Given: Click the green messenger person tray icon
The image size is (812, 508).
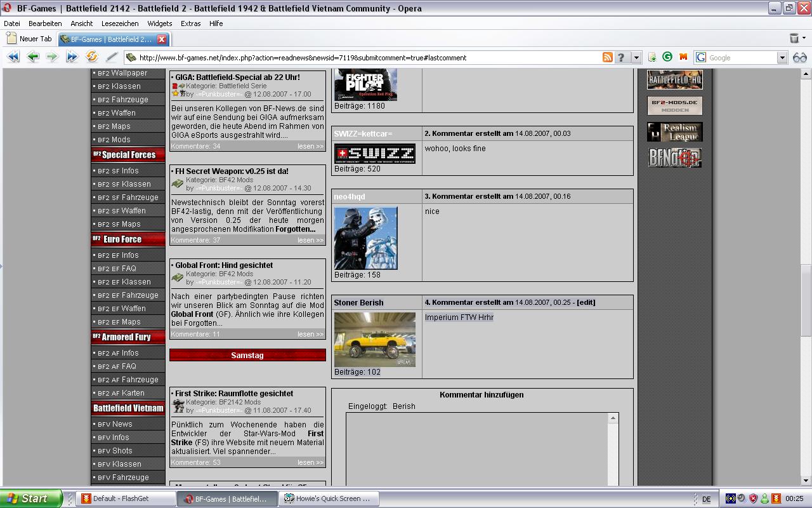Looking at the screenshot, I should [x=764, y=498].
